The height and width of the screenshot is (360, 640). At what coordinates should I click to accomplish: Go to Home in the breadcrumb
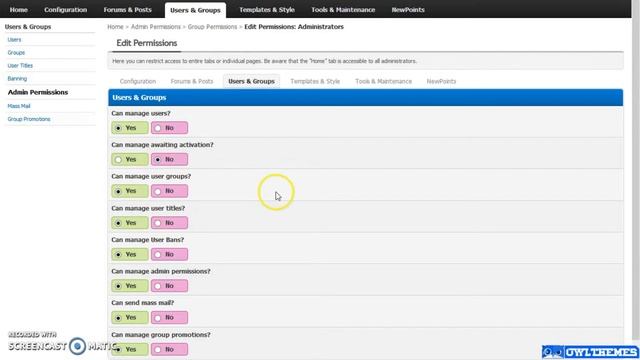[115, 27]
